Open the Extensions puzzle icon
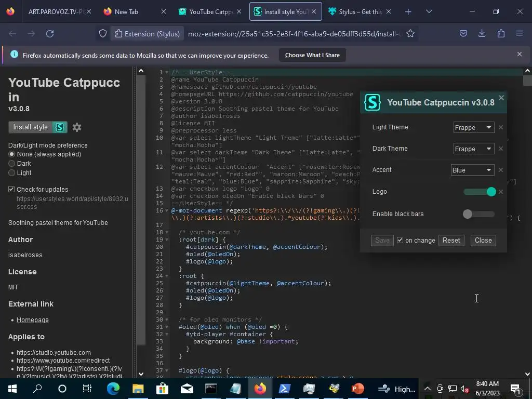Screen dimensions: 532x399 [501, 33]
